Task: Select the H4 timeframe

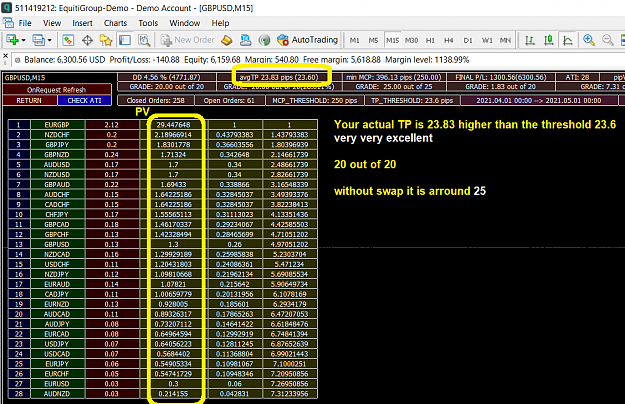Action: pyautogui.click(x=449, y=40)
